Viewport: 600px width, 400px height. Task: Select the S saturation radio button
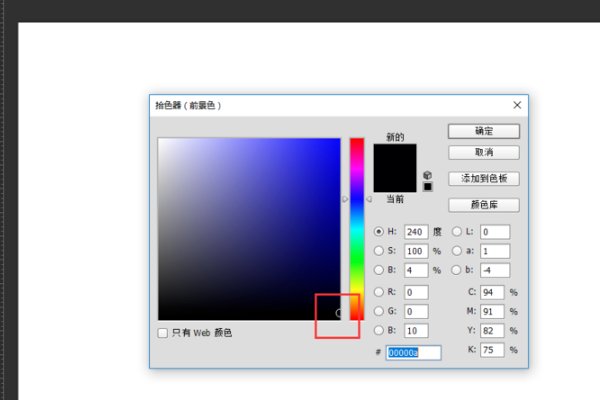379,250
